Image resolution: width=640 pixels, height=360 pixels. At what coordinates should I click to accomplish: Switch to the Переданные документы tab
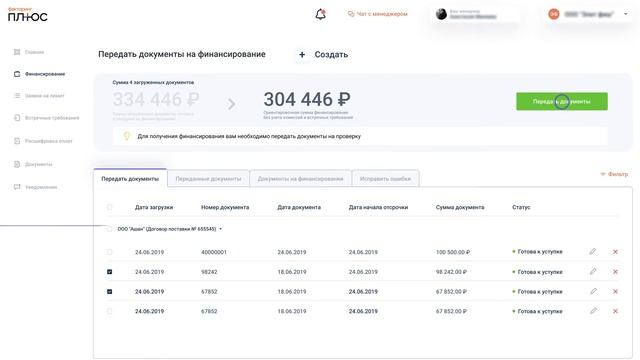(x=208, y=179)
